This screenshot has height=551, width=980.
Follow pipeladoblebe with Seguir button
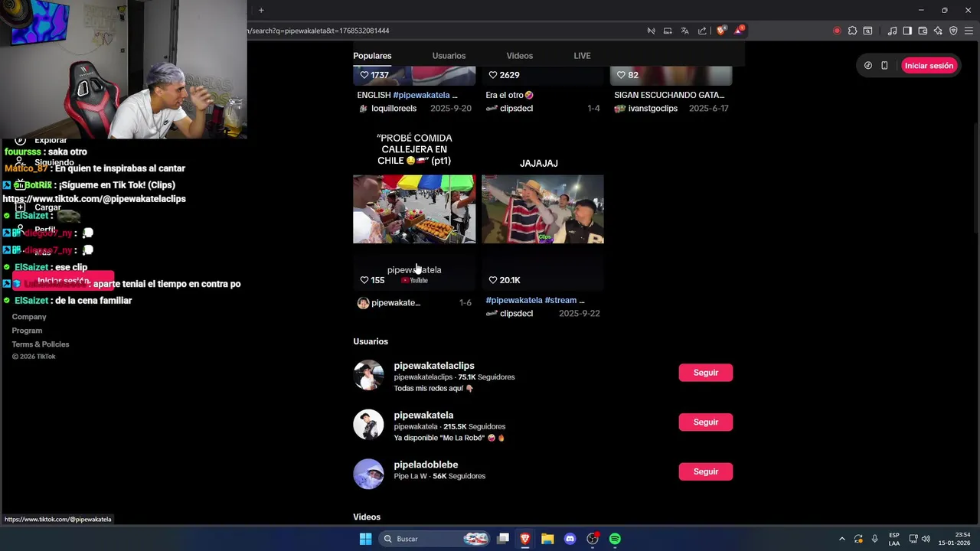tap(705, 471)
